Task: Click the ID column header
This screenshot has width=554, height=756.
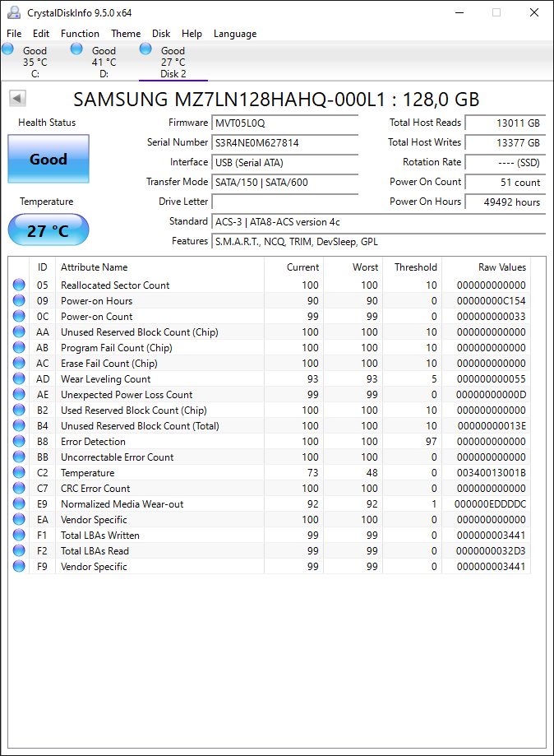Action: [x=43, y=267]
